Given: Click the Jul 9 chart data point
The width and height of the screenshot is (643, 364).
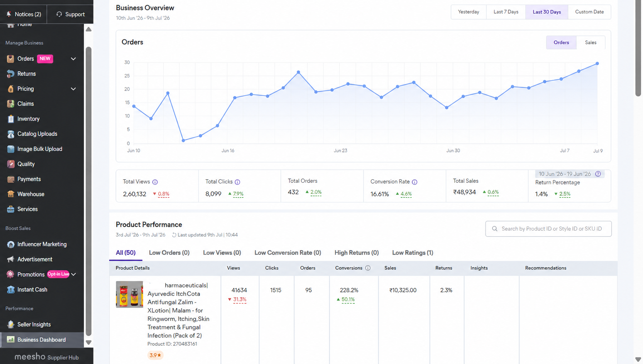Looking at the screenshot, I should (x=597, y=64).
